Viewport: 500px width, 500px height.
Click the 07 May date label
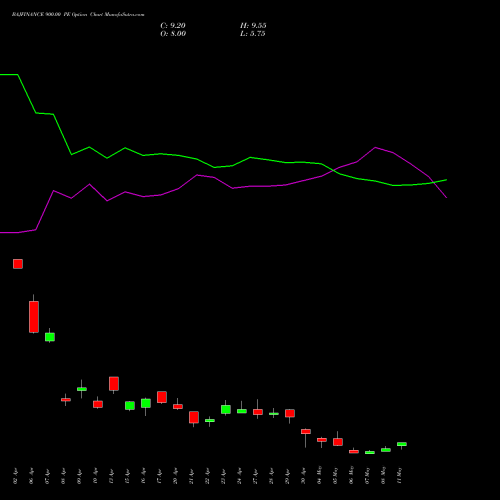point(367,475)
